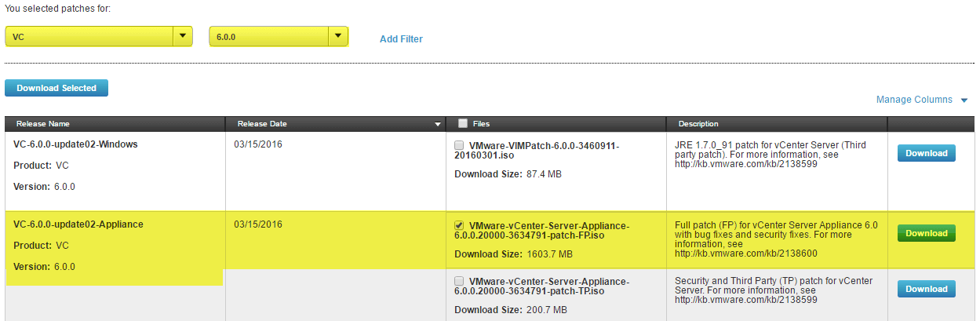Screen dimensions: 980x321
Task: Click the Release Name column header
Action: (115, 124)
